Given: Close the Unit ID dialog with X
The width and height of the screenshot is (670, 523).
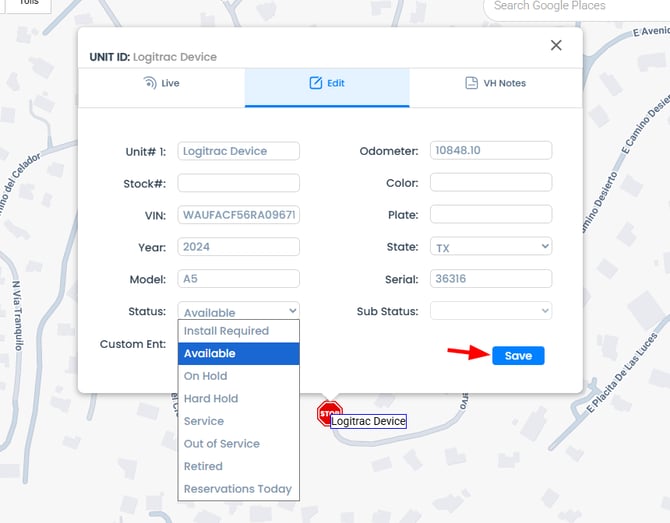Looking at the screenshot, I should point(556,45).
